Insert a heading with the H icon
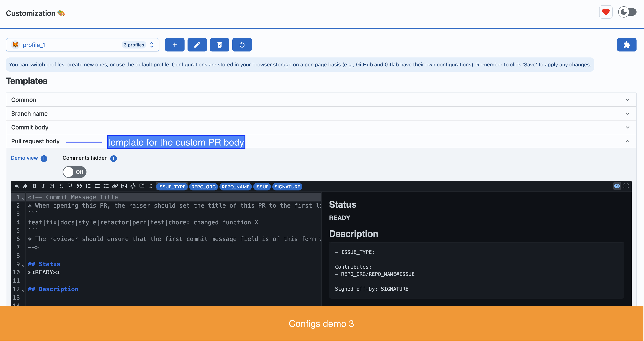 (52, 186)
